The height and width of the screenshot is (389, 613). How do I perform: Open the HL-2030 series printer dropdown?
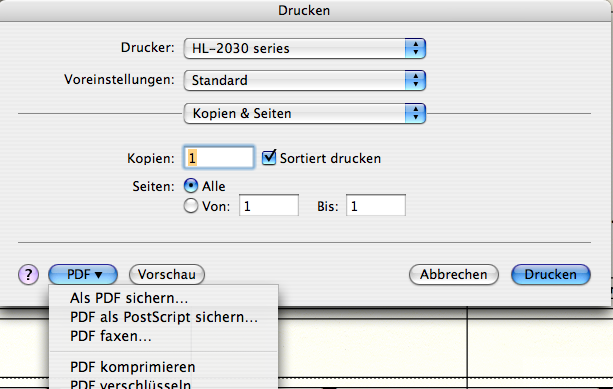pyautogui.click(x=305, y=48)
